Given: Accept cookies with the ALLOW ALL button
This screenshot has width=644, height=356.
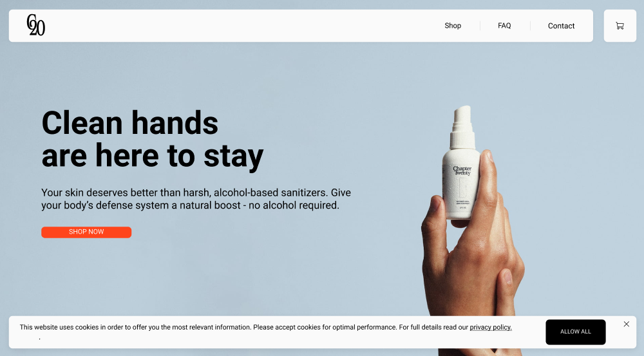Looking at the screenshot, I should [x=575, y=332].
